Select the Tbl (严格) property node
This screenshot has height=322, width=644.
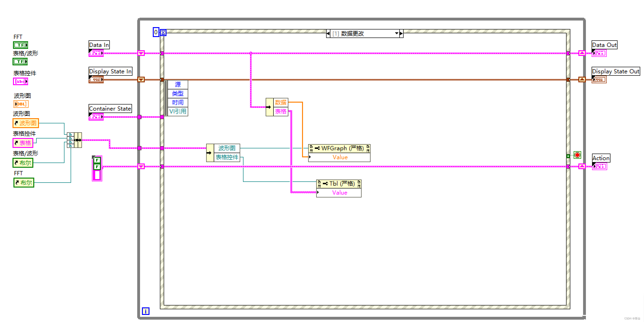(x=339, y=184)
